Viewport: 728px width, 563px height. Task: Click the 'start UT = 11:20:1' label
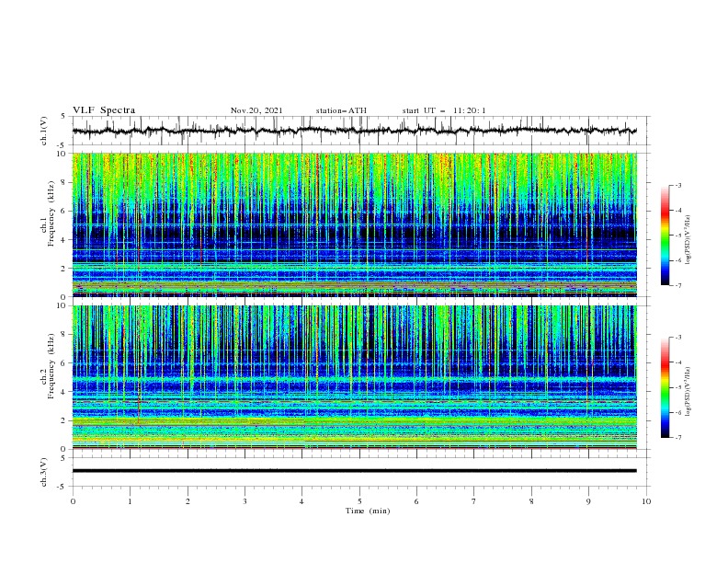click(x=443, y=110)
